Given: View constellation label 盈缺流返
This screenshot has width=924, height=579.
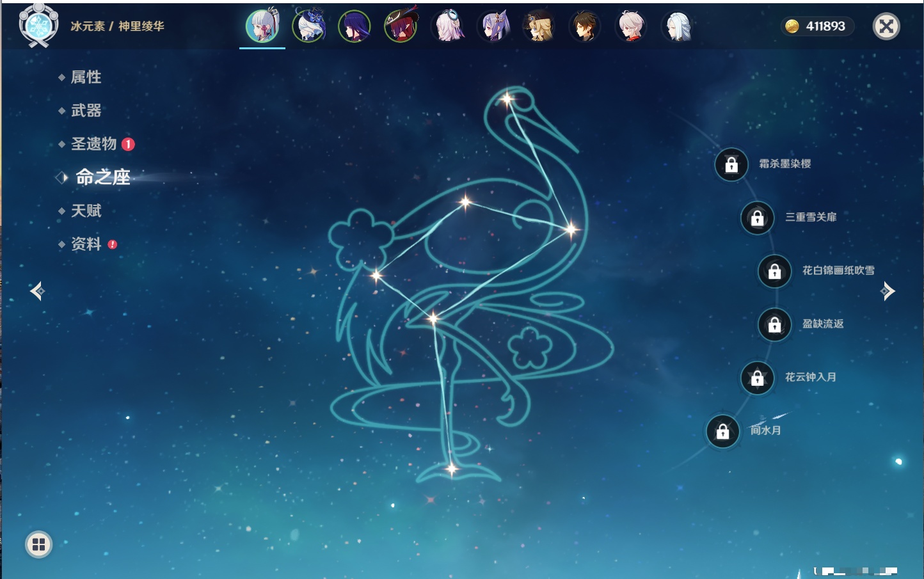Looking at the screenshot, I should pyautogui.click(x=823, y=324).
